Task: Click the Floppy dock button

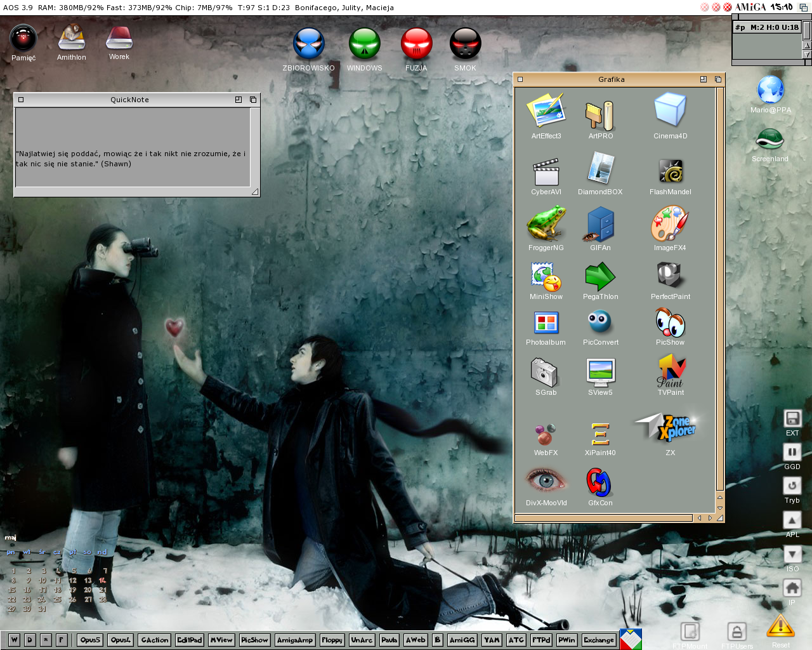Action: (x=332, y=640)
